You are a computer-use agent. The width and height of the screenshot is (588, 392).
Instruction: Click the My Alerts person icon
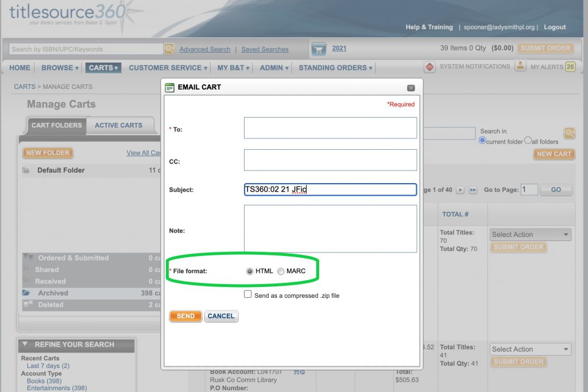[520, 66]
